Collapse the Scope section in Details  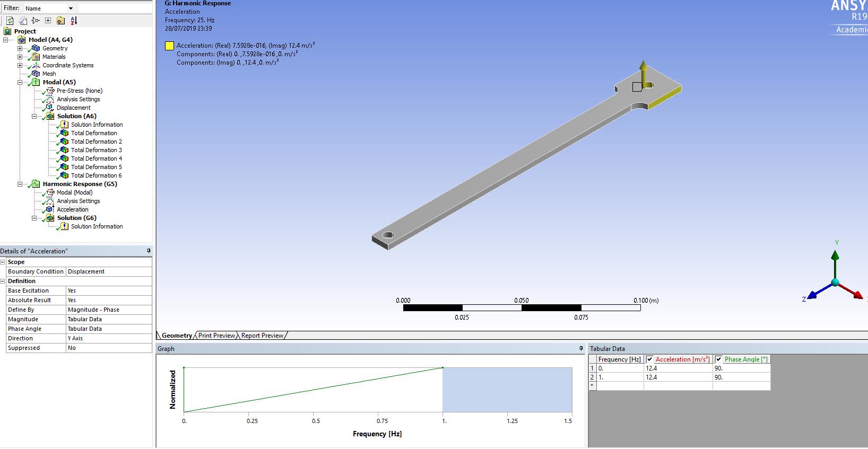coord(3,262)
